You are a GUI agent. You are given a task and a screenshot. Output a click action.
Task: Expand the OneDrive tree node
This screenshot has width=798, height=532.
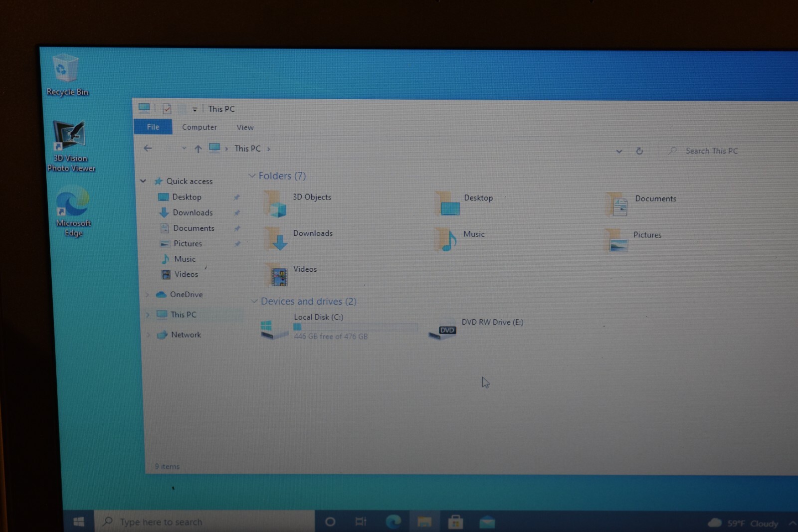(147, 295)
